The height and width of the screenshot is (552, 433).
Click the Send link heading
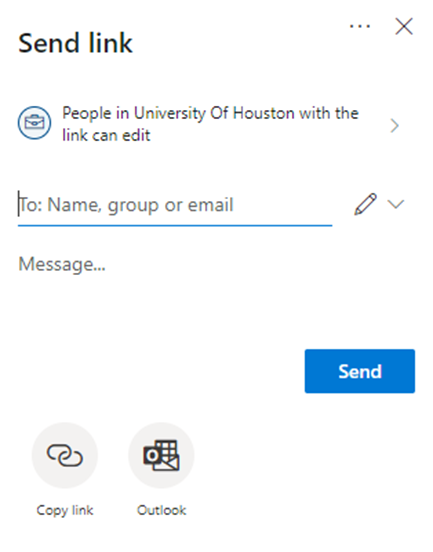tap(75, 43)
